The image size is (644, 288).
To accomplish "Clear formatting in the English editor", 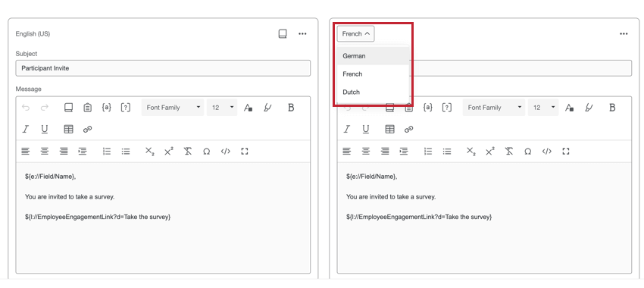I will click(188, 152).
